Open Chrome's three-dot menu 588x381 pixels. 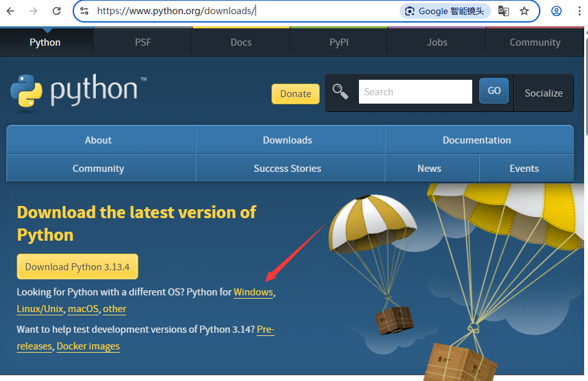(x=580, y=10)
